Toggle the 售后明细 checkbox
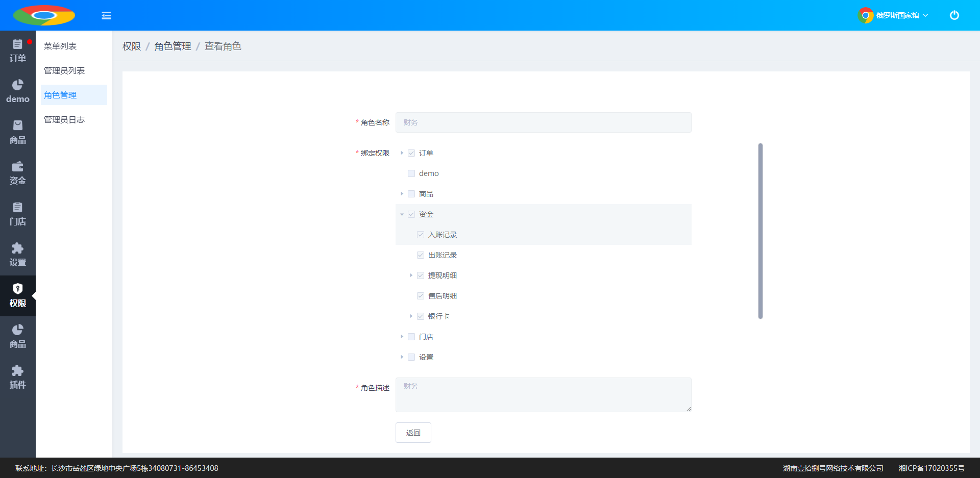Screen dimensions: 980x478 coord(421,296)
